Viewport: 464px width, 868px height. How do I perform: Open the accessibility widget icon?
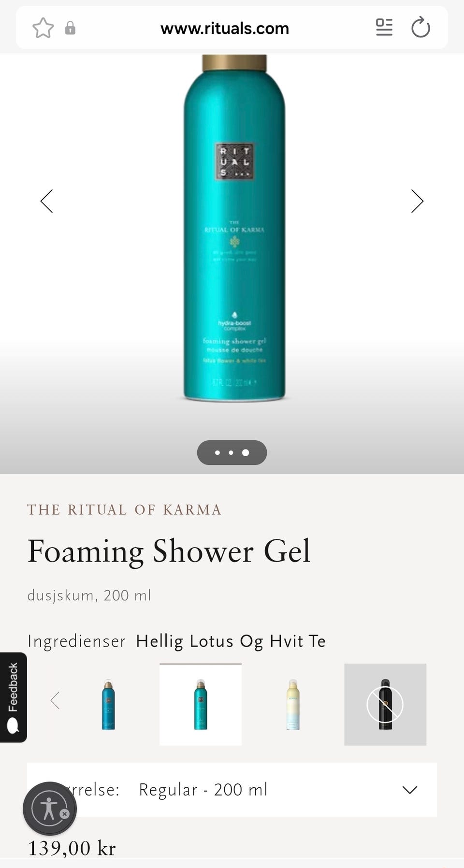[50, 809]
